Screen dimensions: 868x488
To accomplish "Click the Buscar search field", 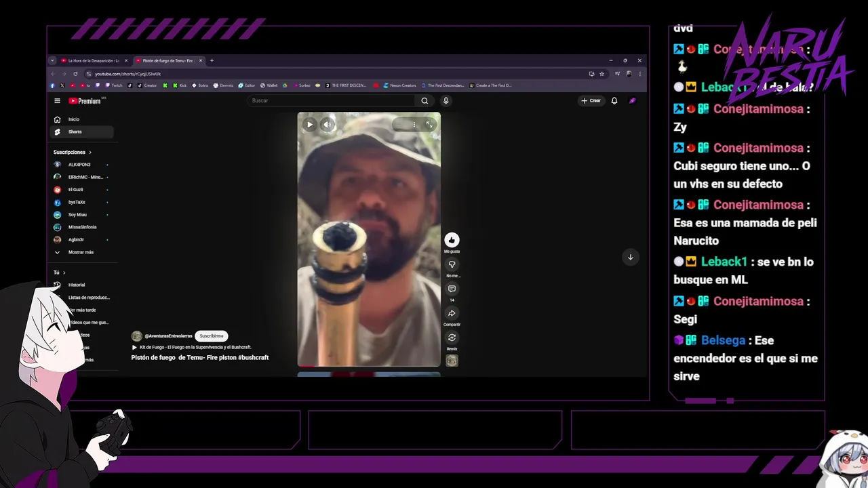I will point(332,101).
